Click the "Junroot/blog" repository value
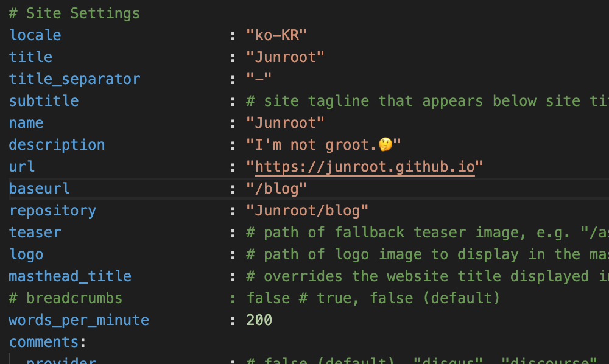 click(308, 211)
